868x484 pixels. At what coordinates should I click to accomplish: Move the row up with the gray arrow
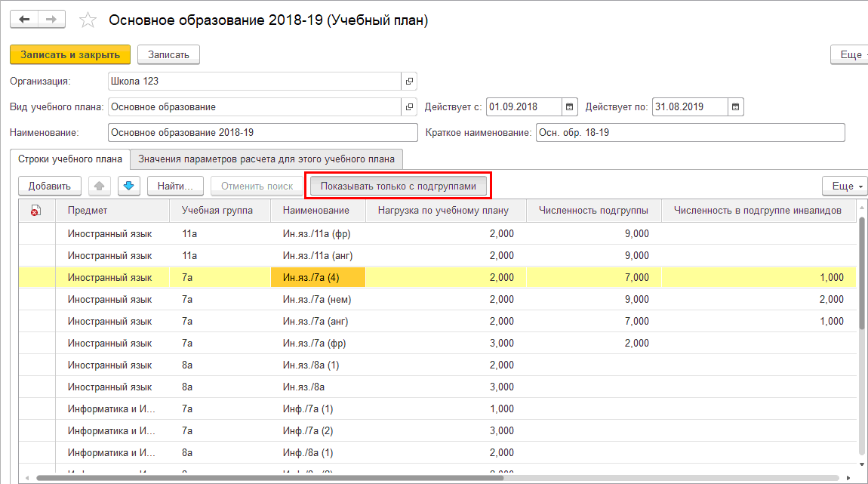tap(100, 186)
